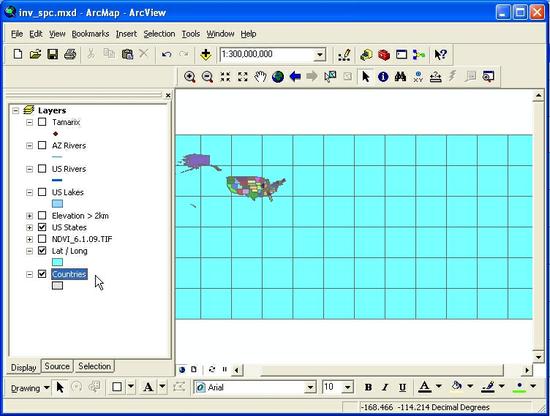
Task: Click the US Lakes blue symbol swatch
Action: pos(57,204)
